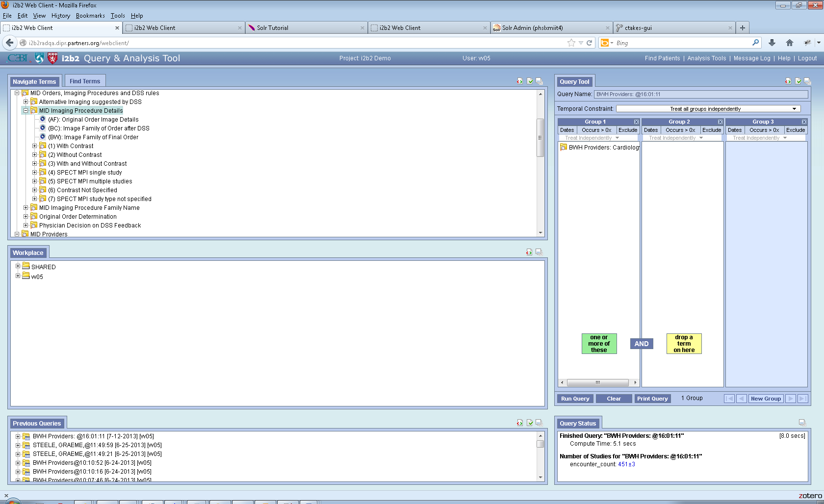This screenshot has width=824, height=504.
Task: Toggle Exclude for Group 3
Action: [x=796, y=130]
